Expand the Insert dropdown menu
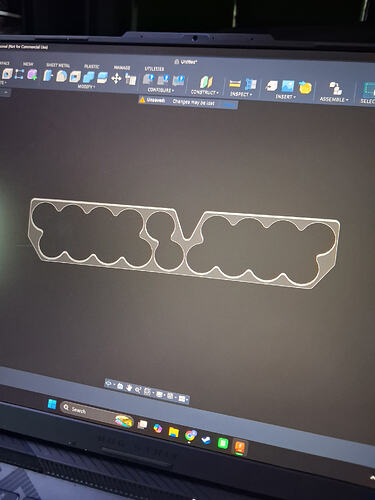Image resolution: width=375 pixels, height=500 pixels. (x=286, y=96)
